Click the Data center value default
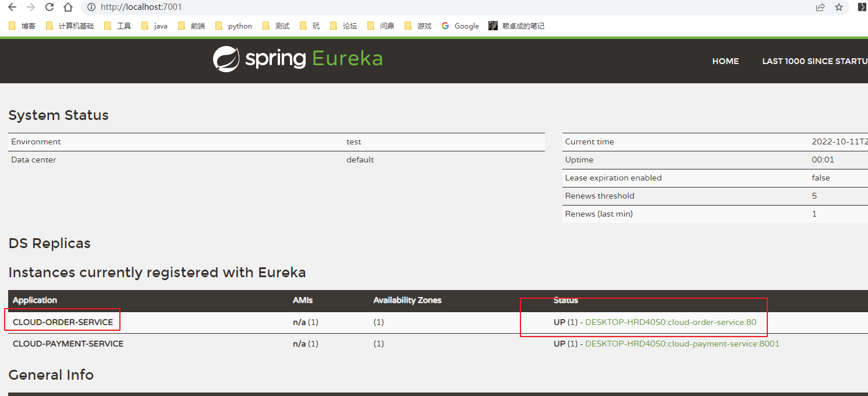868x396 pixels. click(x=360, y=160)
